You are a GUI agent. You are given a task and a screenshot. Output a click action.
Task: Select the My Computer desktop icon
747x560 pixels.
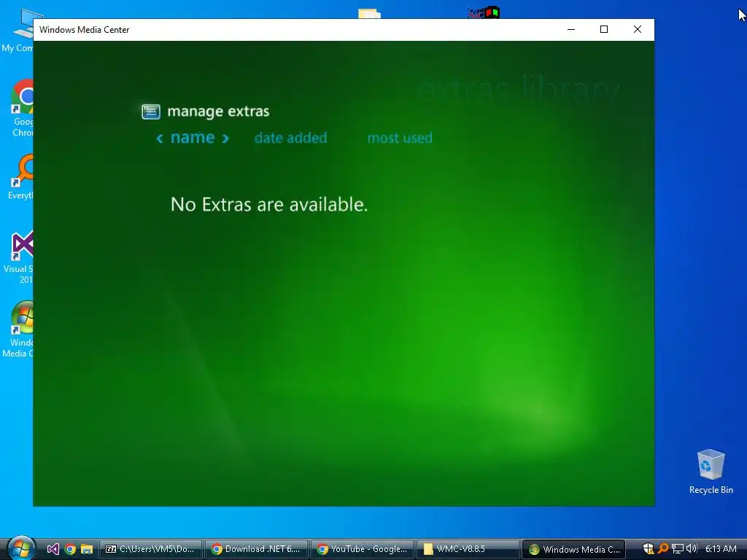pos(18,31)
